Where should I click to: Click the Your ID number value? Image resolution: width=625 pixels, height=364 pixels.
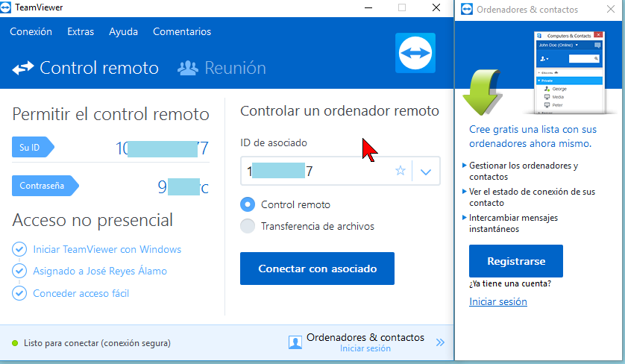(162, 148)
